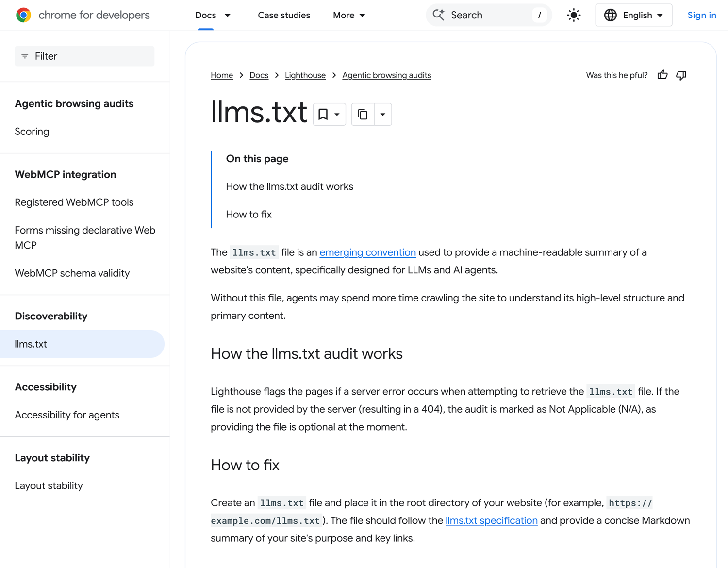Viewport: 728px width, 568px height.
Task: Click the thumbs down not helpful icon
Action: 681,75
